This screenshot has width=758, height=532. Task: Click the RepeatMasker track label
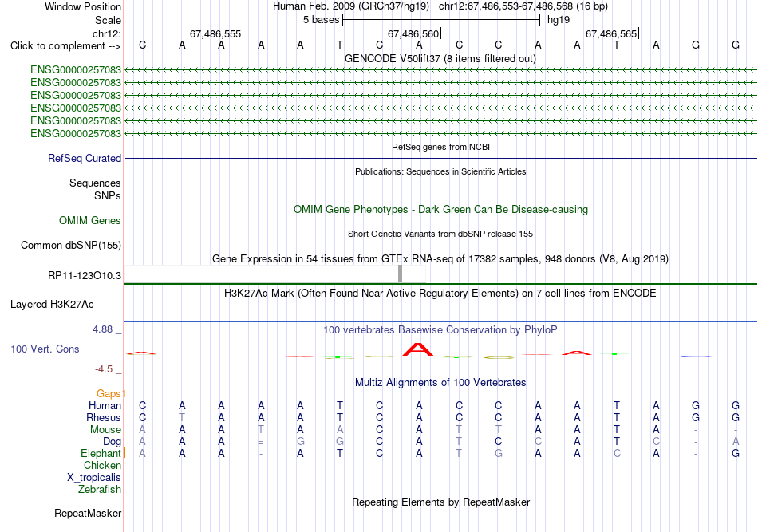click(88, 514)
